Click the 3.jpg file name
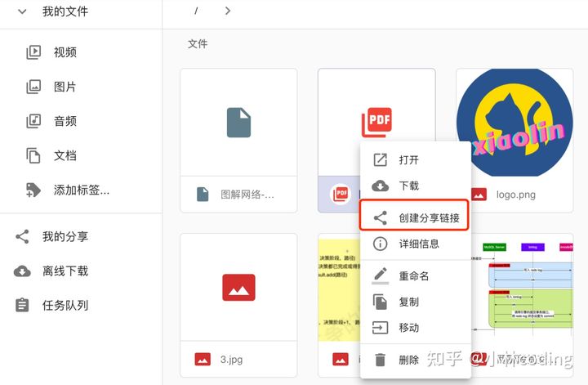The height and width of the screenshot is (385, 588). tap(231, 360)
